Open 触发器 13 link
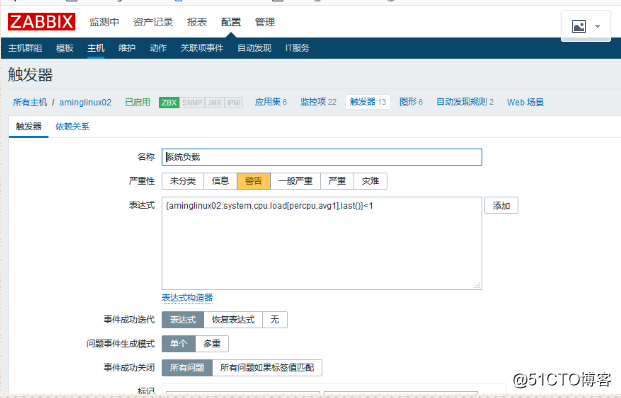 pyautogui.click(x=368, y=102)
